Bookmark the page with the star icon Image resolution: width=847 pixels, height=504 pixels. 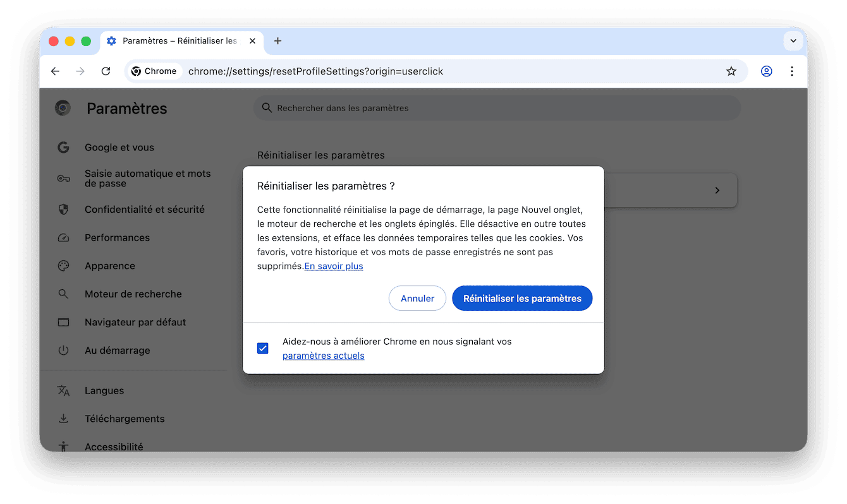point(731,71)
